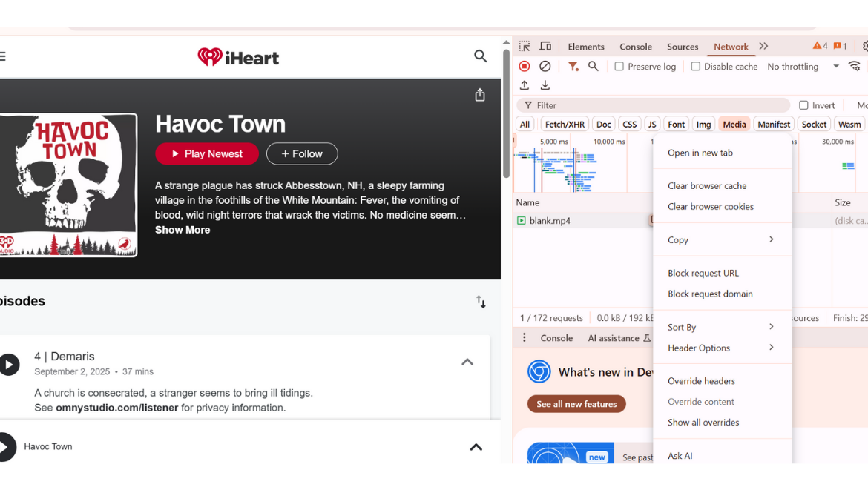This screenshot has width=868, height=490.
Task: Open the issues count badge showing 1
Action: click(840, 46)
